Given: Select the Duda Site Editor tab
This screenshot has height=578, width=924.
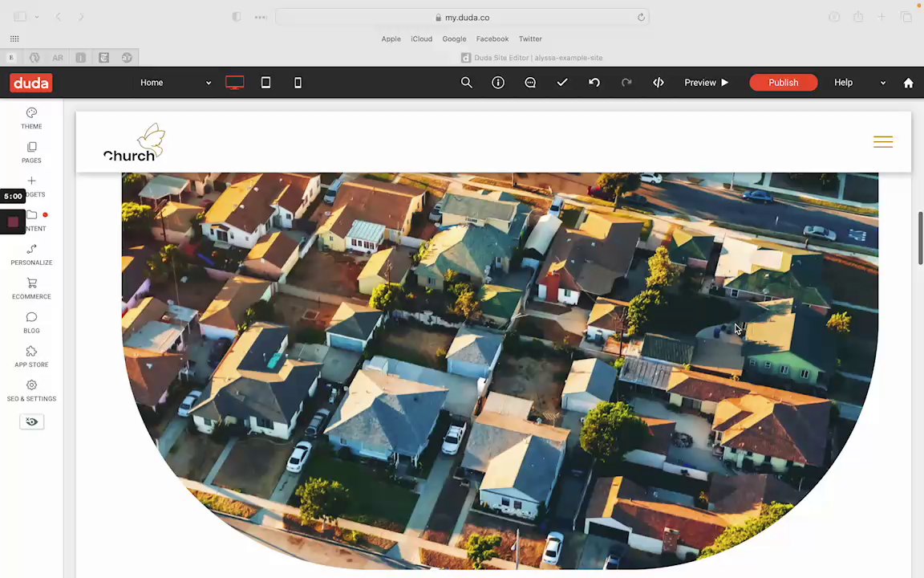Looking at the screenshot, I should tap(532, 58).
